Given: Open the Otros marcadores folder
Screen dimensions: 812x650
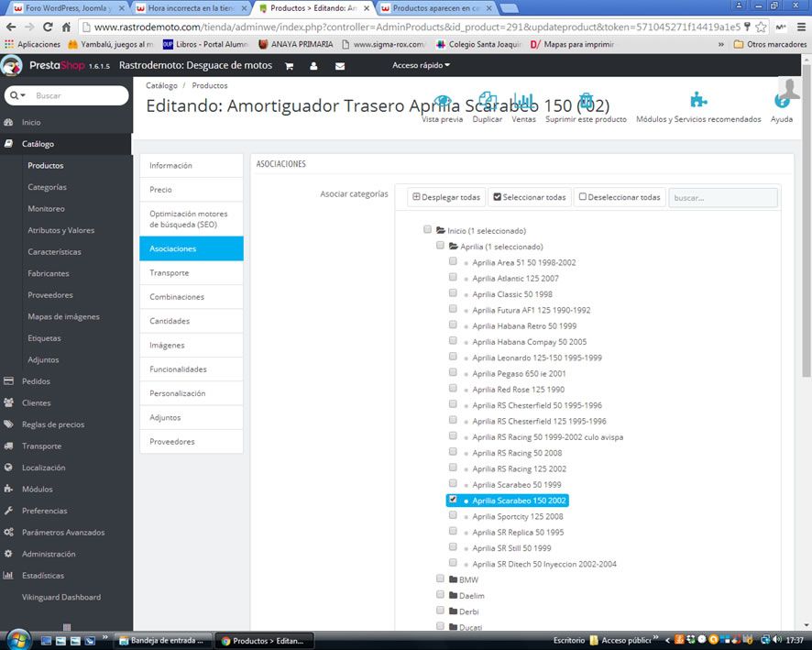Looking at the screenshot, I should click(770, 45).
